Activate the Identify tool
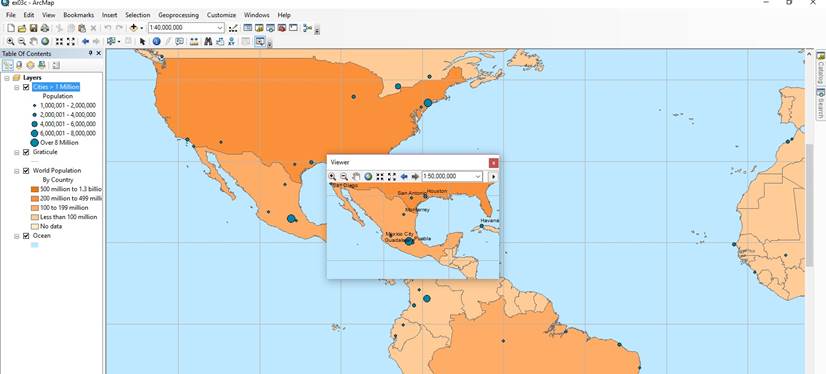 pos(156,42)
